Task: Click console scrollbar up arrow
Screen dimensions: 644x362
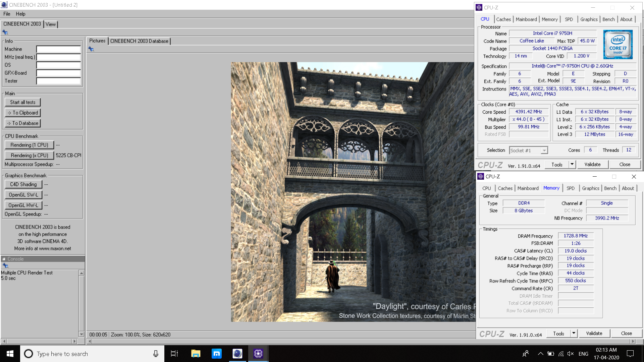Action: 81,273
